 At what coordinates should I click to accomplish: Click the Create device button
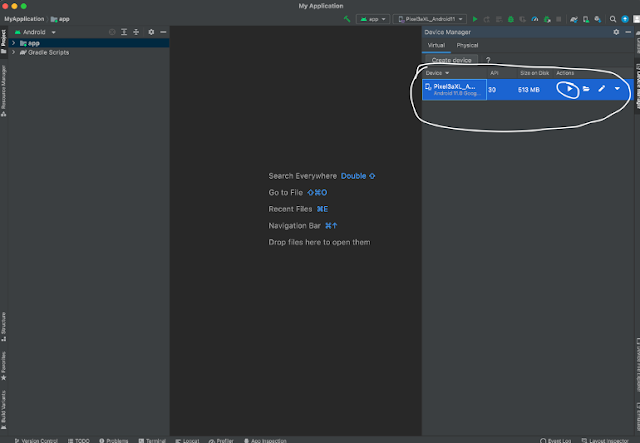(x=451, y=60)
